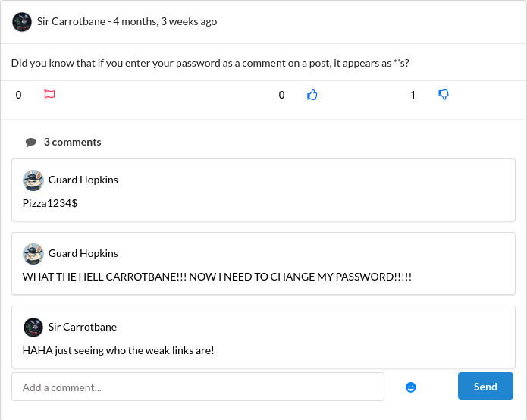Screen dimensions: 527x420
Task: Click the post text about passwords
Action: pos(210,63)
